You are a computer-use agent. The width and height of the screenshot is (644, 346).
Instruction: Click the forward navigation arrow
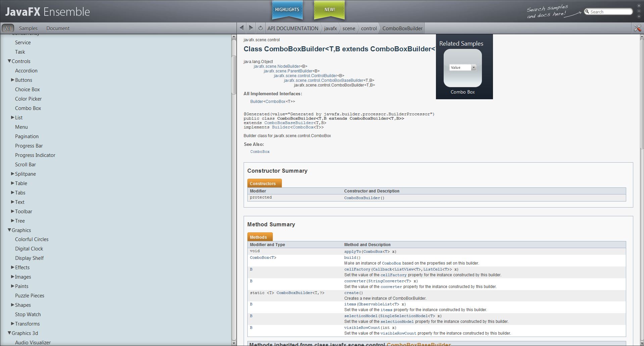[251, 28]
